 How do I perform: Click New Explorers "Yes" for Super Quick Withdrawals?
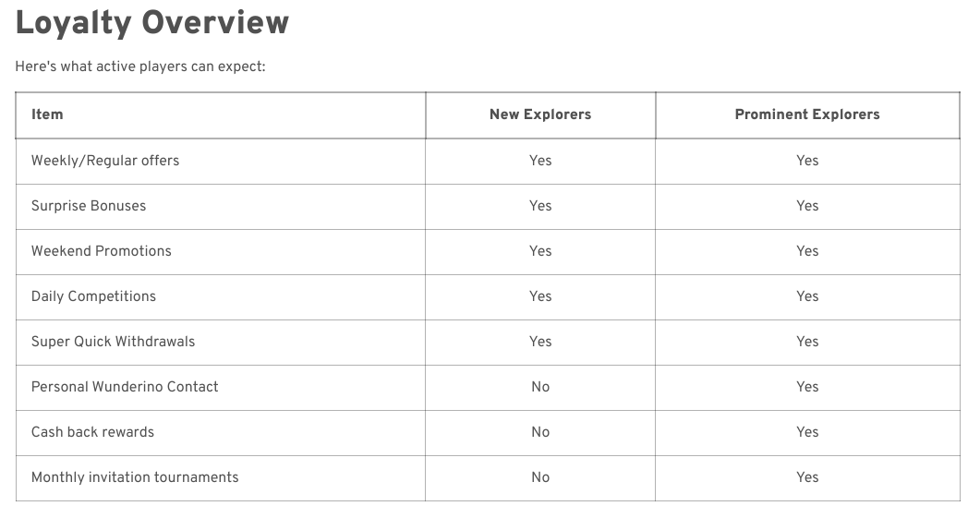tap(540, 342)
